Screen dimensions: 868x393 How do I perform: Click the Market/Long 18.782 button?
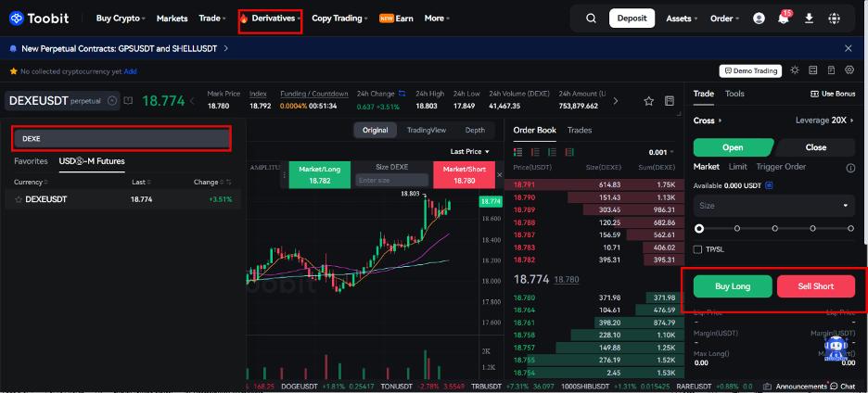[319, 175]
